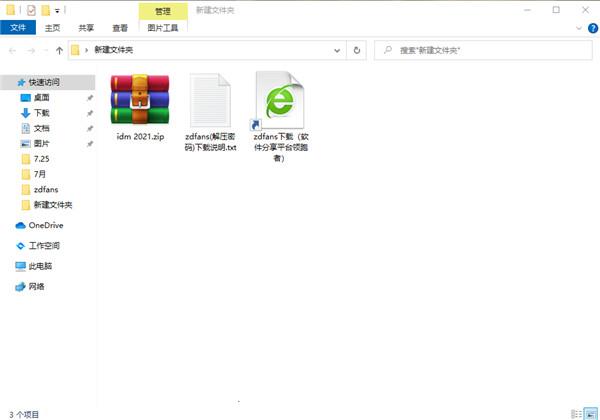
Task: Click the search magnifier icon
Action: [x=388, y=50]
